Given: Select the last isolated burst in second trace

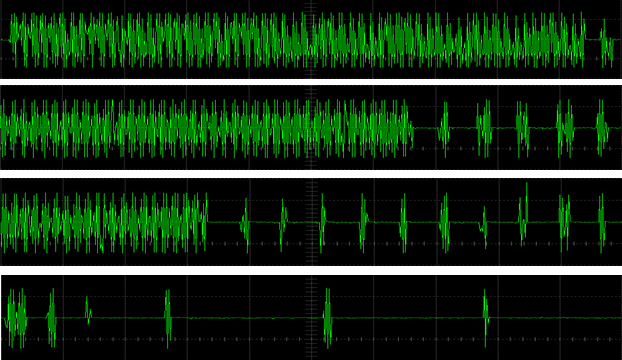Looking at the screenshot, I should (602, 128).
